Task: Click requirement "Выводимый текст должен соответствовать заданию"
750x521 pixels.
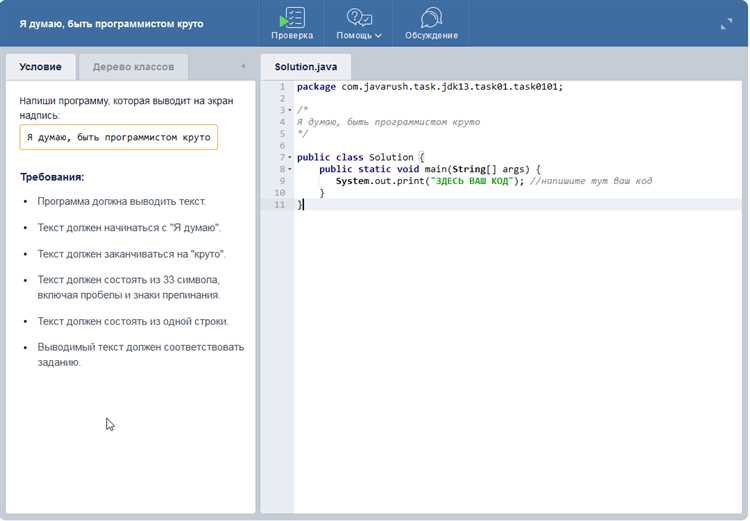Action: pyautogui.click(x=141, y=355)
